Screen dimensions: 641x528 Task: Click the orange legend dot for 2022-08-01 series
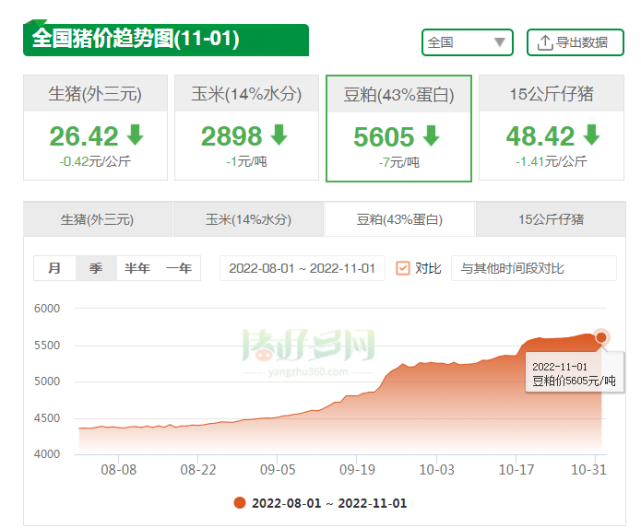click(x=239, y=503)
